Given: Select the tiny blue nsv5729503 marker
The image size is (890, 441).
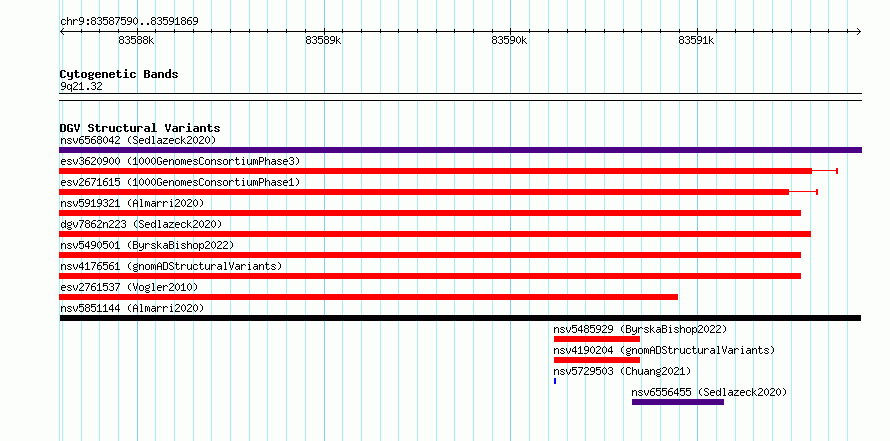Looking at the screenshot, I should pos(555,381).
